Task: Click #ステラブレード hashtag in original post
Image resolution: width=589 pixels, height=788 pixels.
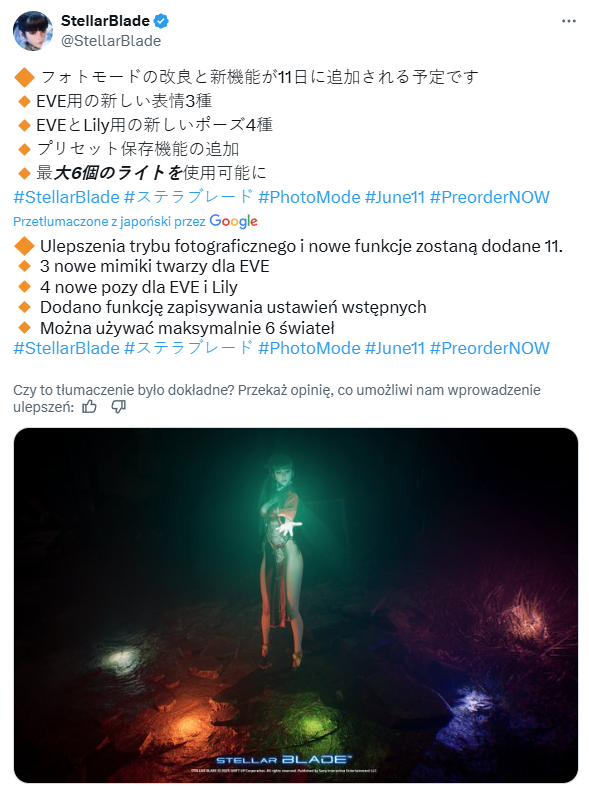Action: [x=188, y=197]
